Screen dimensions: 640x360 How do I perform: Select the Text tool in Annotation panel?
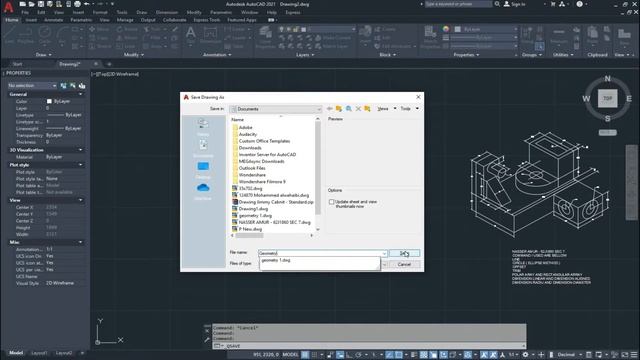click(x=191, y=35)
